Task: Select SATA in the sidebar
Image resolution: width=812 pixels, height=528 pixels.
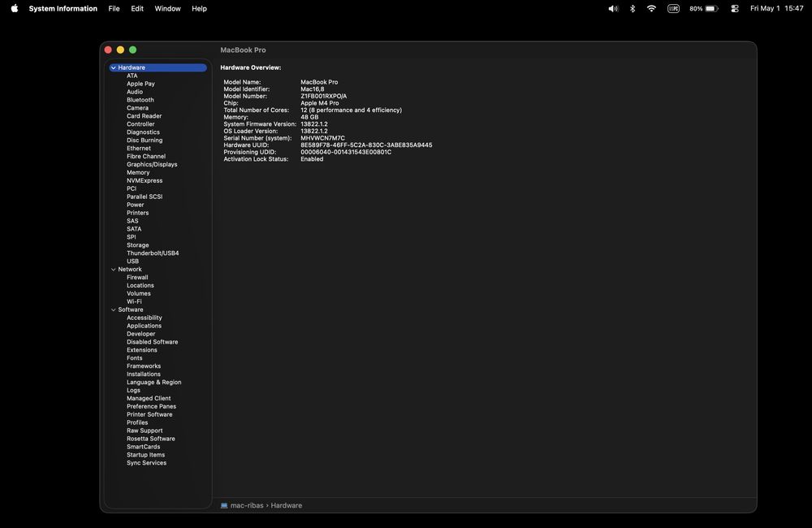Action: click(134, 229)
